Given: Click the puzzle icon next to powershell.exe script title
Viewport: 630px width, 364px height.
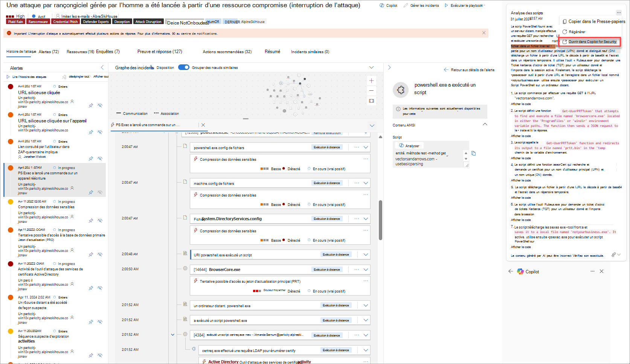Looking at the screenshot, I should 401,90.
